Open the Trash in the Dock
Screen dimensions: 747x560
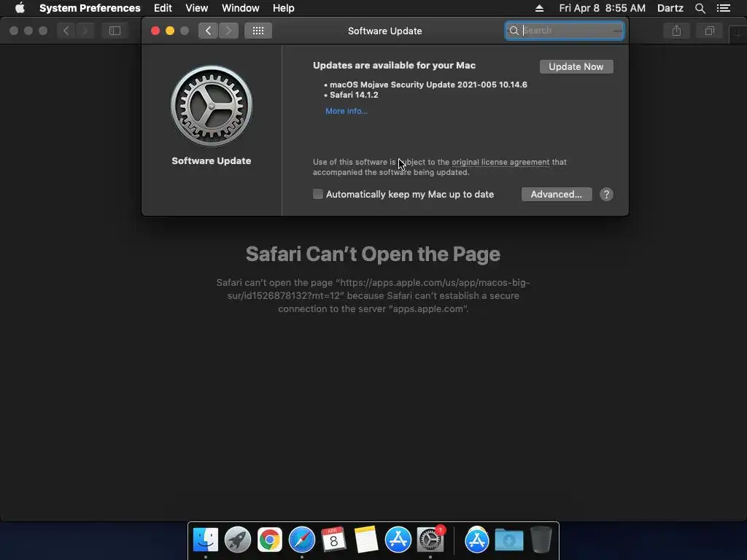541,540
